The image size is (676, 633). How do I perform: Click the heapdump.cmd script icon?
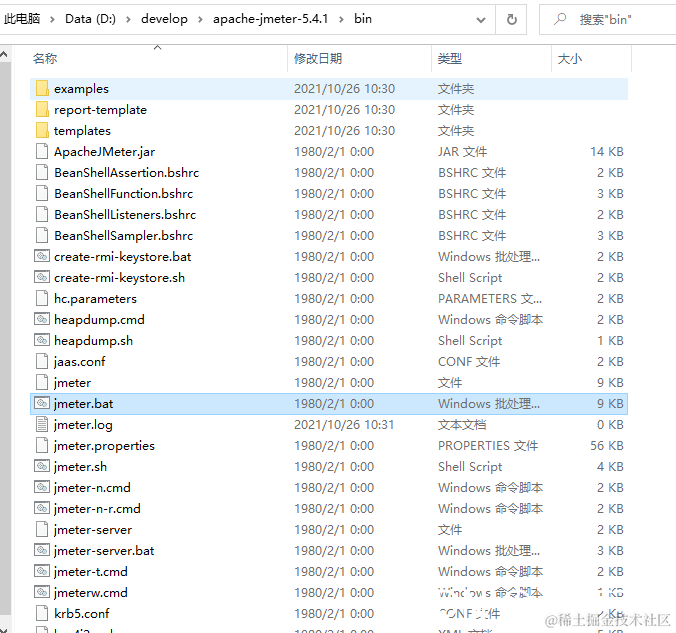[42, 320]
